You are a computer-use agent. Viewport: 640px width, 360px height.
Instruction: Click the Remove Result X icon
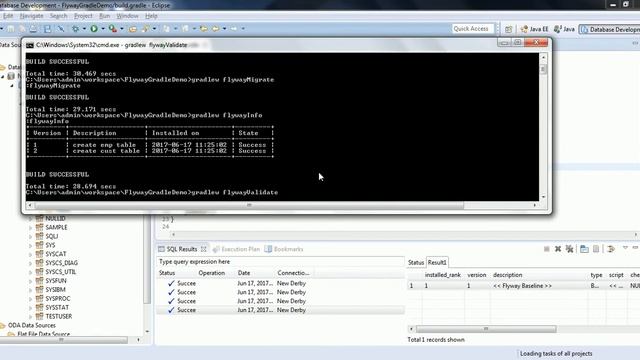coord(558,249)
